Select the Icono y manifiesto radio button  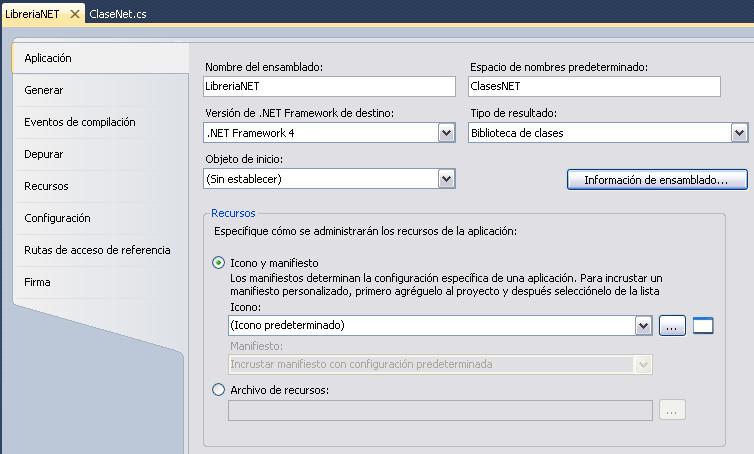[x=218, y=263]
